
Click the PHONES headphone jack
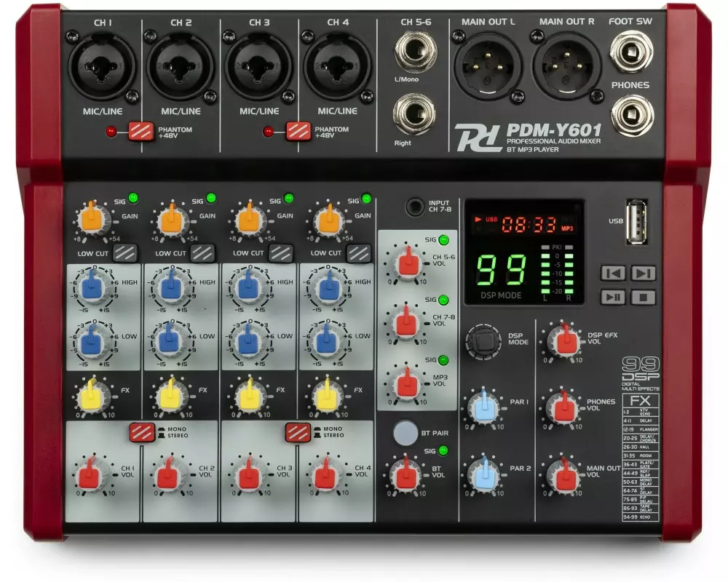[631, 116]
